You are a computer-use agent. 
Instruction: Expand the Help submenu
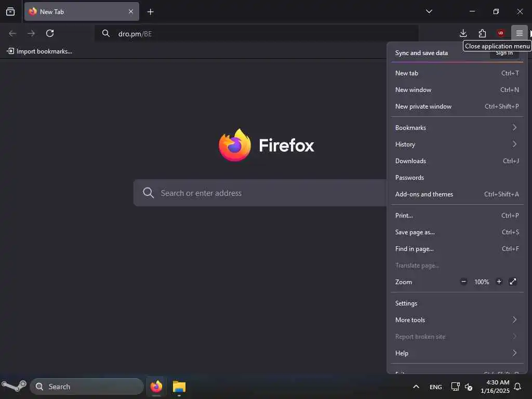coord(457,353)
